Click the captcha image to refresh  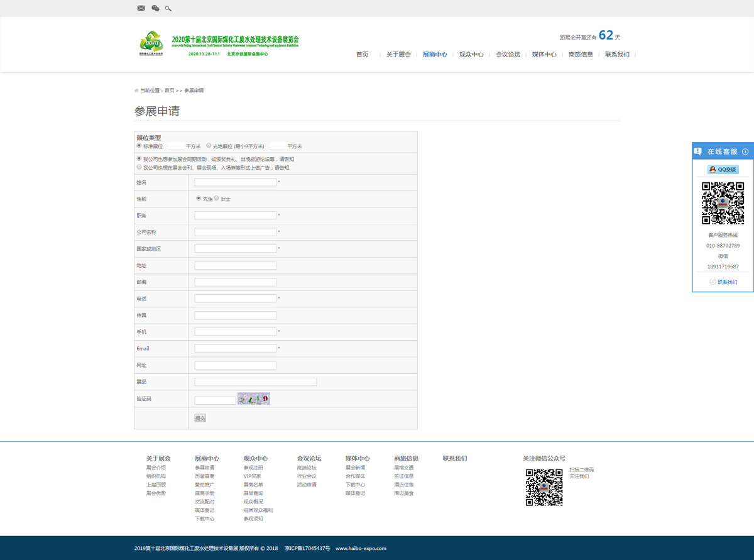point(253,398)
